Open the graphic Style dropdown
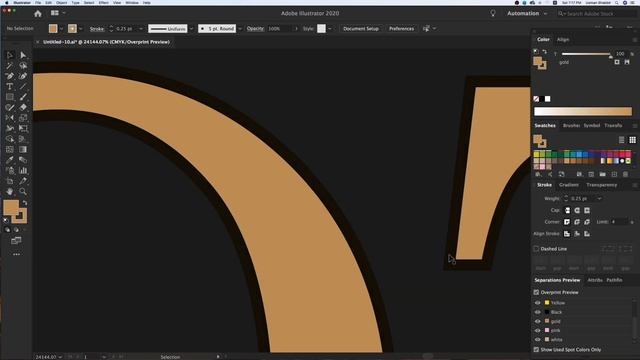Image resolution: width=640 pixels, height=360 pixels. [330, 29]
